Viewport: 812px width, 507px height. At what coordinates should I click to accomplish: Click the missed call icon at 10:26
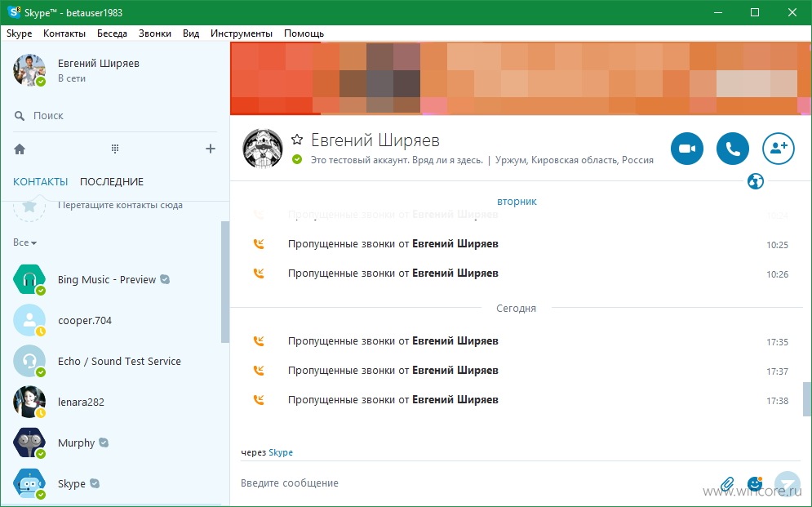pyautogui.click(x=259, y=273)
